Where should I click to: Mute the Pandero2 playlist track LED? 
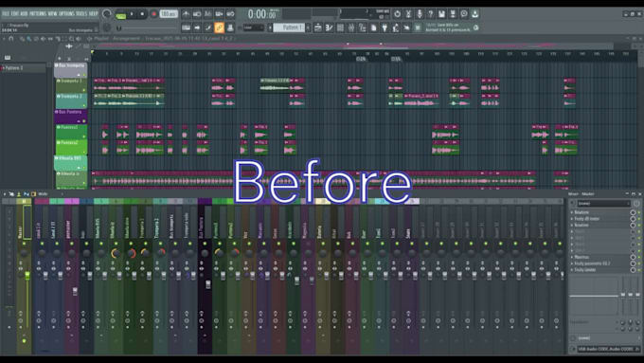click(84, 152)
